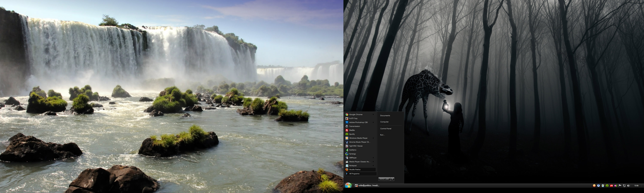Open blue lightning bolt tray icon

coord(599,186)
